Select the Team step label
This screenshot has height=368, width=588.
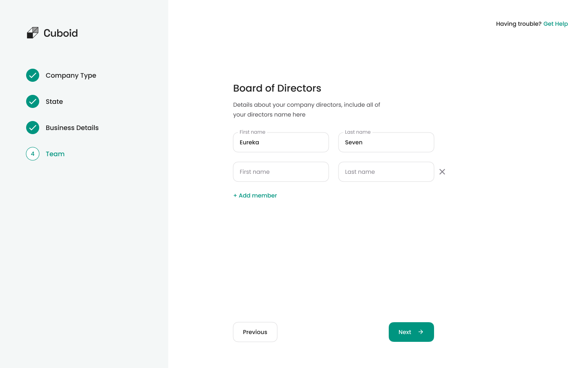pos(55,154)
